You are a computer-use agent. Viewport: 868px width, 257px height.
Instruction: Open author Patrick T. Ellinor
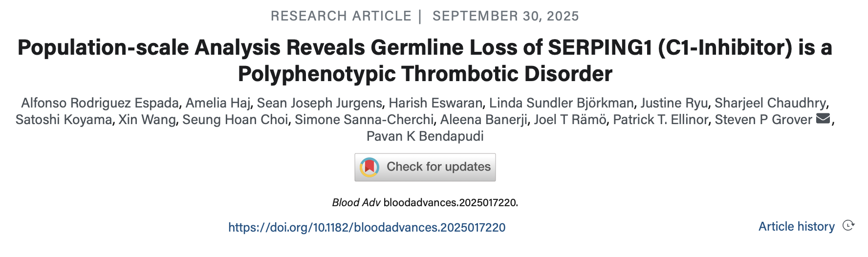[660, 120]
